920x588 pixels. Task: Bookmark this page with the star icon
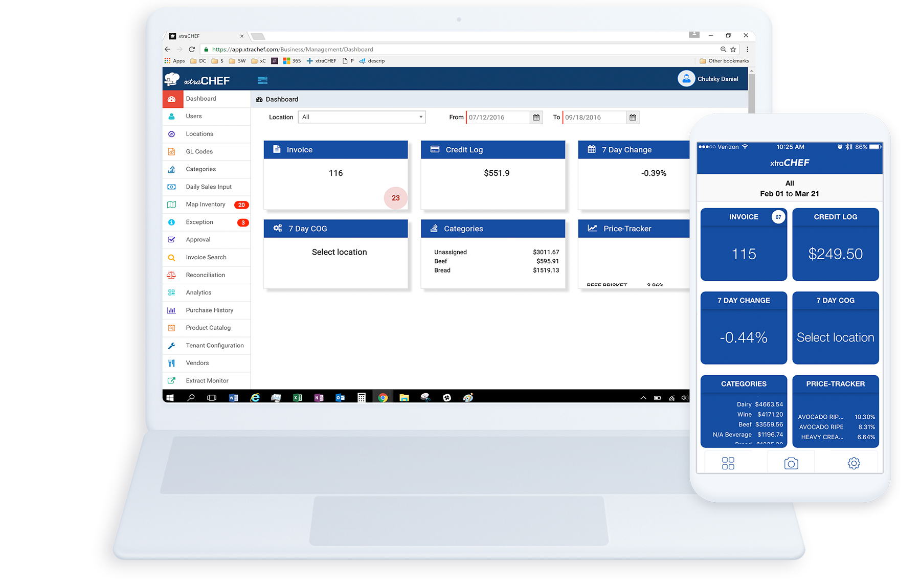pyautogui.click(x=733, y=50)
